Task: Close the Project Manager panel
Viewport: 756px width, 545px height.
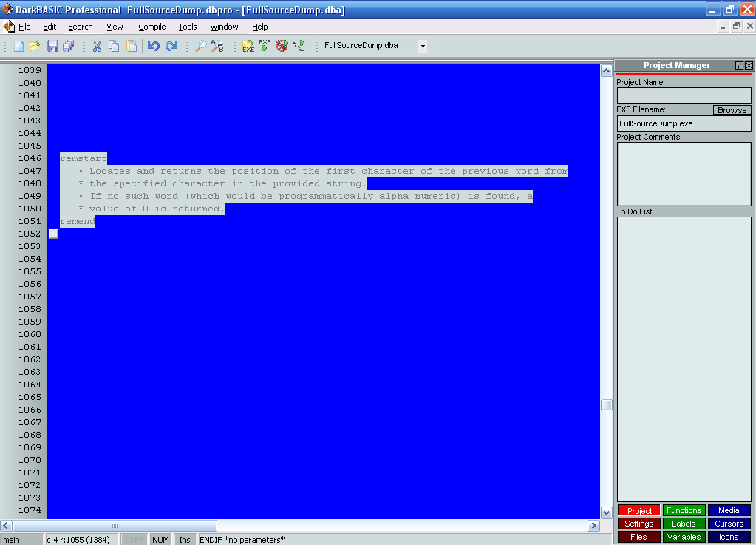Action: click(x=749, y=65)
